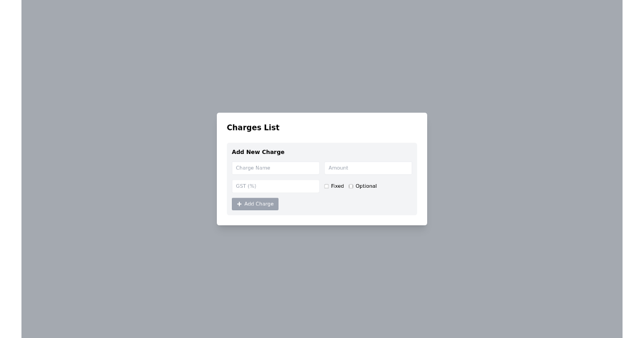Image resolution: width=644 pixels, height=338 pixels.
Task: Click the GST (%) placeholder text
Action: coord(246,186)
